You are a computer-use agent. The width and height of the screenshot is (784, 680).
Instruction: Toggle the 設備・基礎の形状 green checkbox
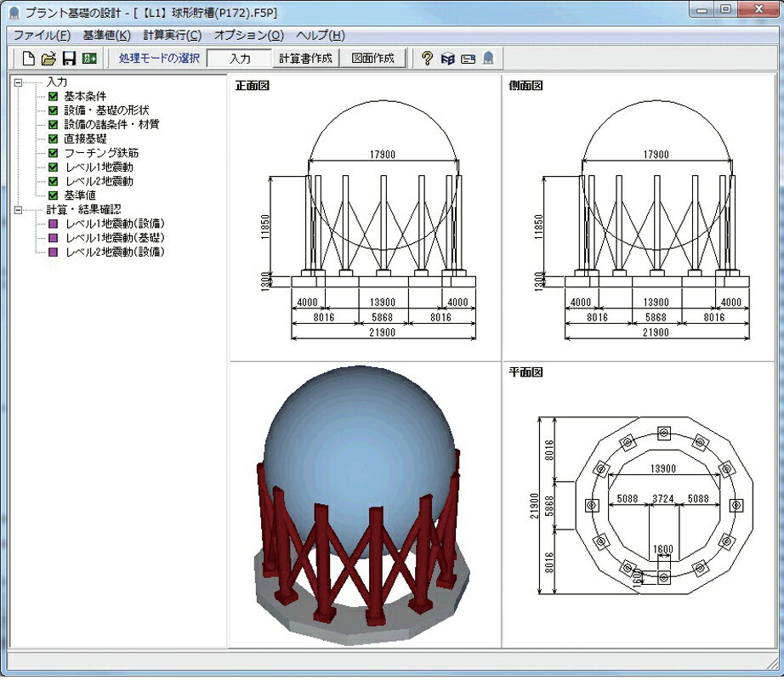click(53, 110)
